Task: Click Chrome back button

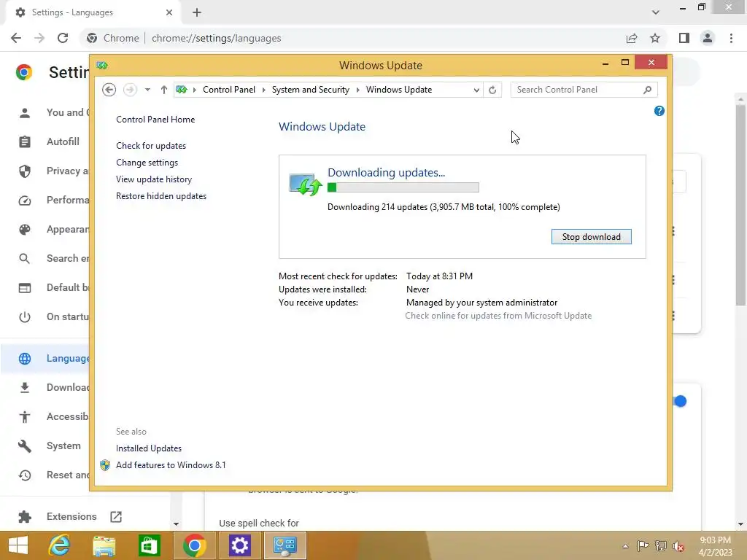Action: 16,38
